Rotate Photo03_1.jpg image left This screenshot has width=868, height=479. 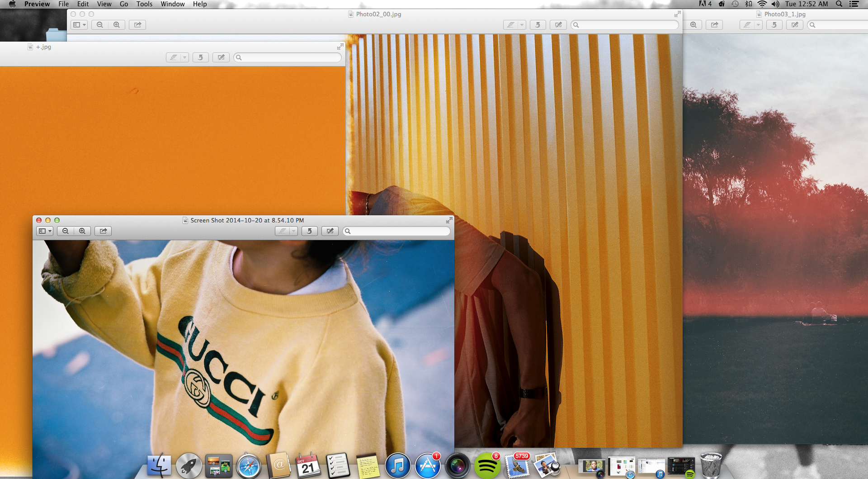774,25
